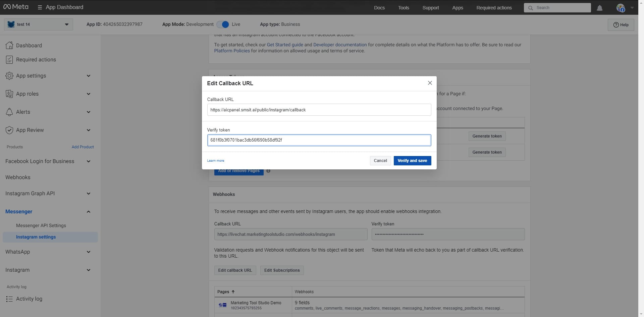Click the Activity log list icon

point(9,299)
